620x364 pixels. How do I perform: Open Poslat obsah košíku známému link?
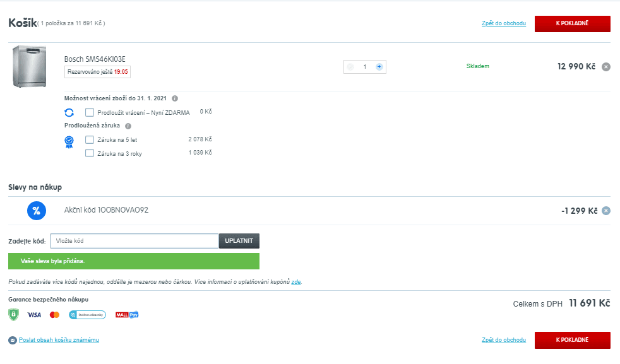[59, 340]
